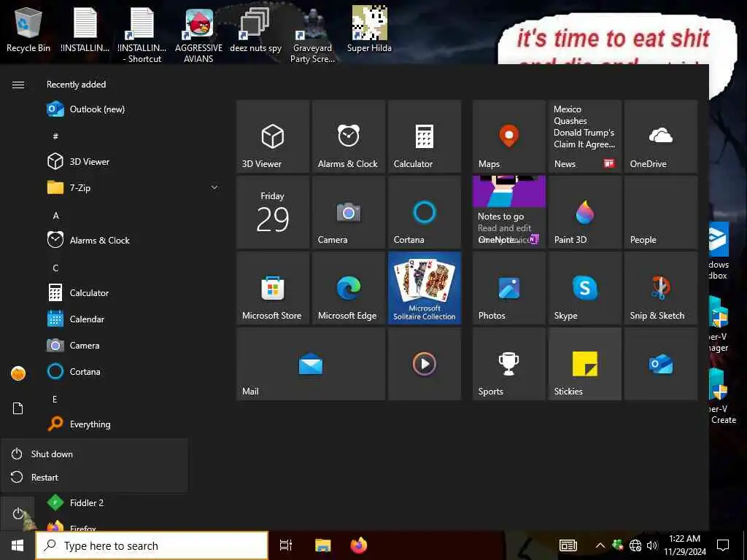The image size is (747, 560).
Task: Open the network globe icon in tray
Action: [635, 545]
